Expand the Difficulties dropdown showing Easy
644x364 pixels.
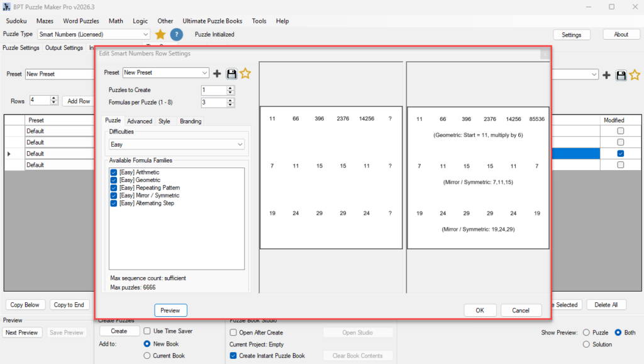click(177, 144)
